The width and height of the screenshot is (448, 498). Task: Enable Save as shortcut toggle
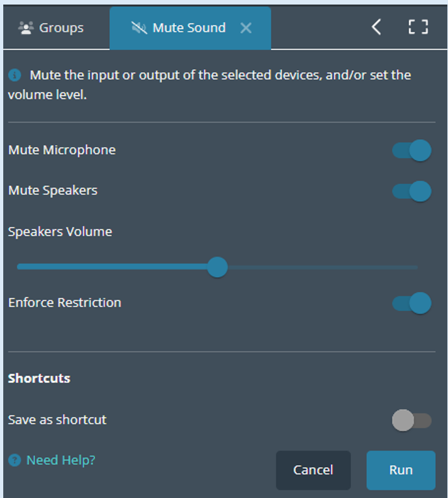(412, 420)
